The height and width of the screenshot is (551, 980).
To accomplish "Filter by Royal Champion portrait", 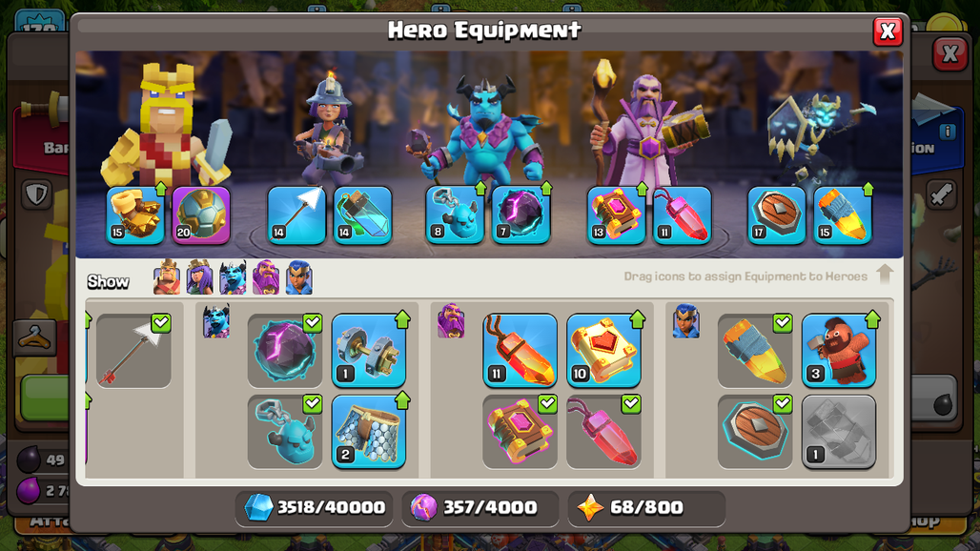I will coord(298,277).
